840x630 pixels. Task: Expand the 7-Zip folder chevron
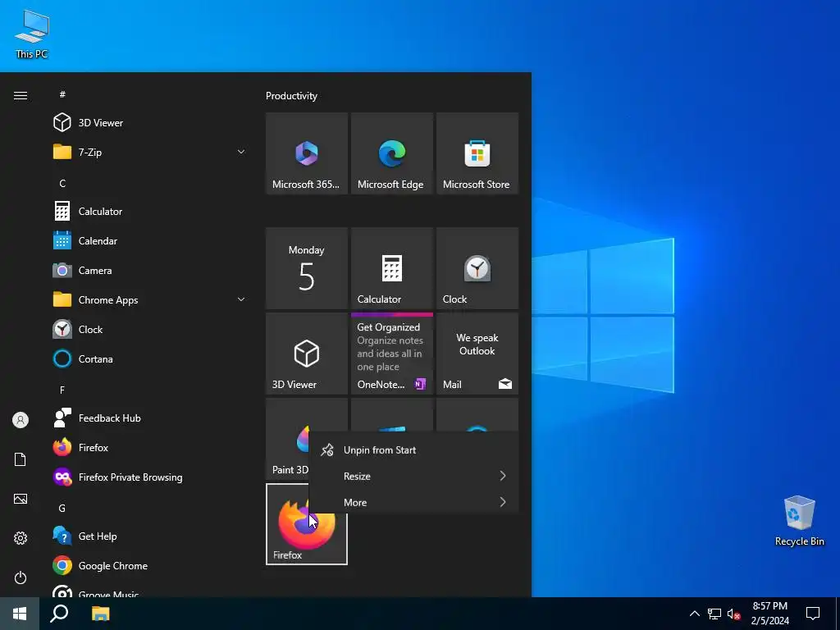(x=241, y=152)
